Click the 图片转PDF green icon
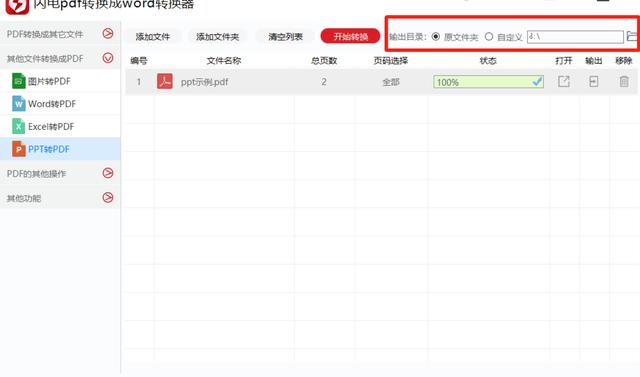Screen dimensions: 640x377 [18, 81]
